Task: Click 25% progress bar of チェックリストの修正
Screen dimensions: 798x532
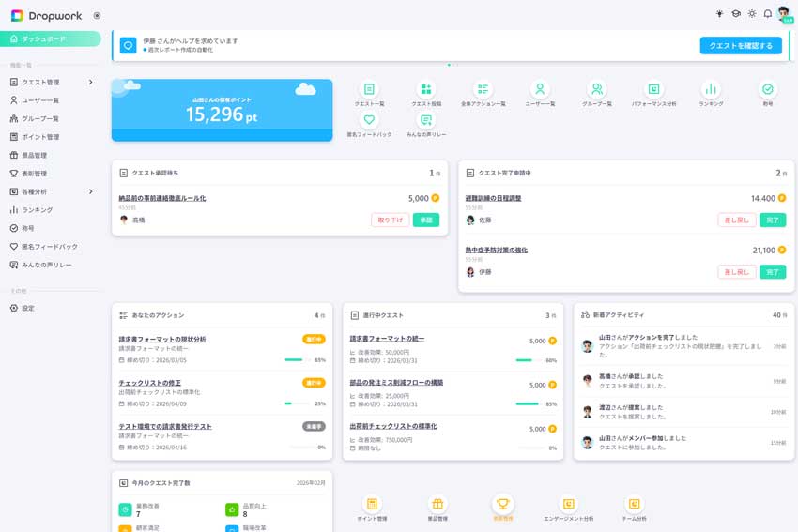Action: (x=298, y=403)
